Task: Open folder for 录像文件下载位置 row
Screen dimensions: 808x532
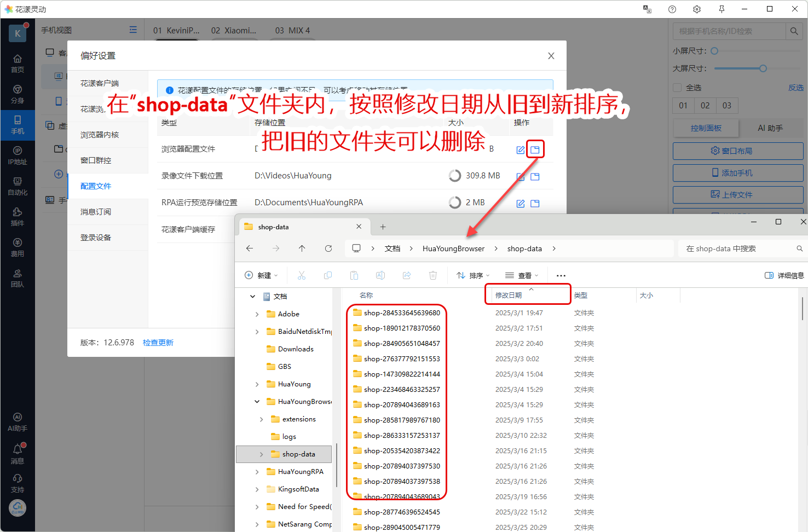Action: pyautogui.click(x=535, y=176)
